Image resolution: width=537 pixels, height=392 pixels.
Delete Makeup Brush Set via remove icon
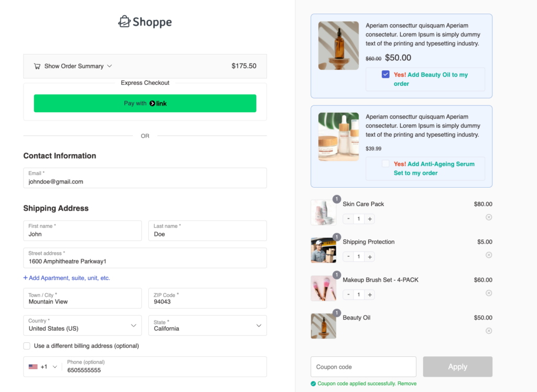point(489,293)
